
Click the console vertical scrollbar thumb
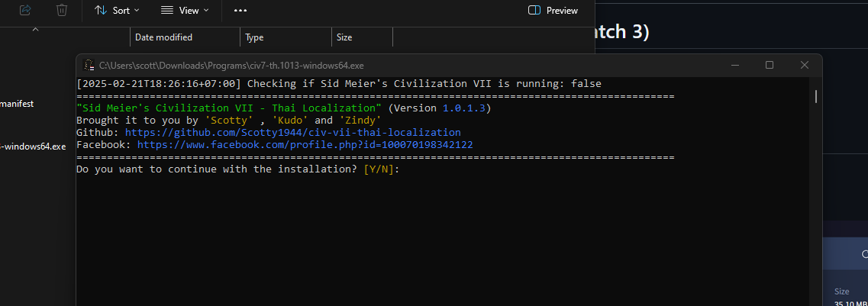pyautogui.click(x=815, y=96)
